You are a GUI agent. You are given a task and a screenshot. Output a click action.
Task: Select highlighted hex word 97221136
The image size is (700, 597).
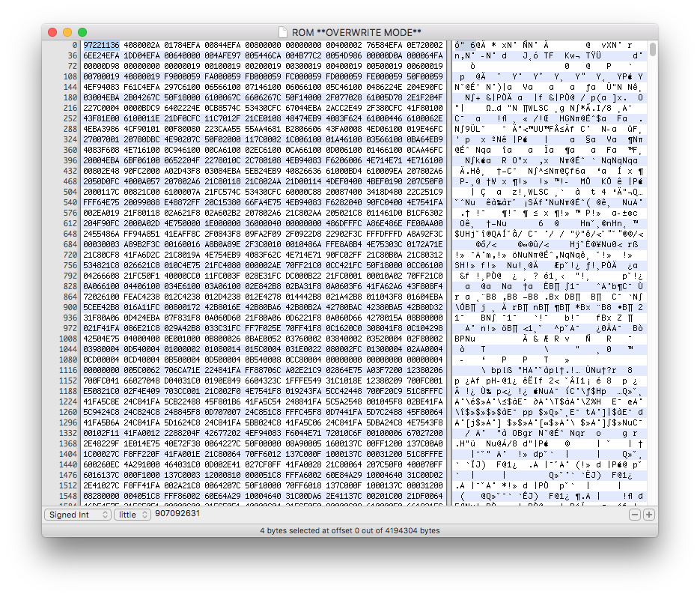[101, 45]
